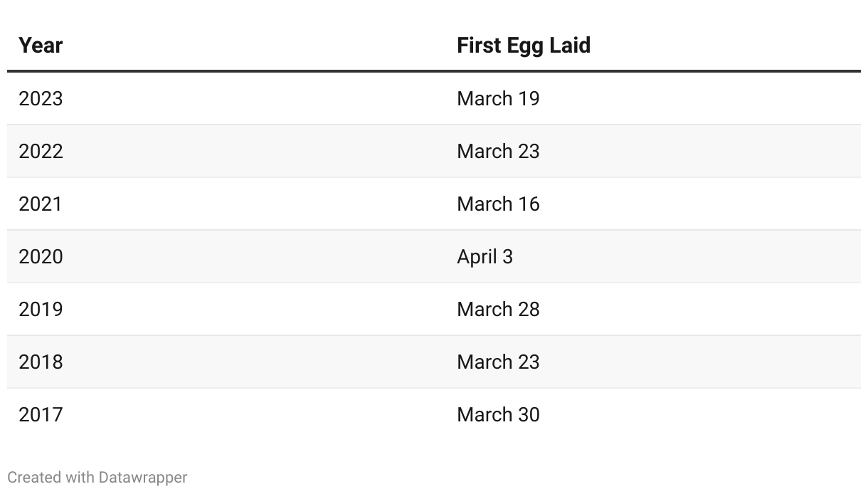The height and width of the screenshot is (494, 868).
Task: Select the 2018 year cell
Action: [41, 362]
